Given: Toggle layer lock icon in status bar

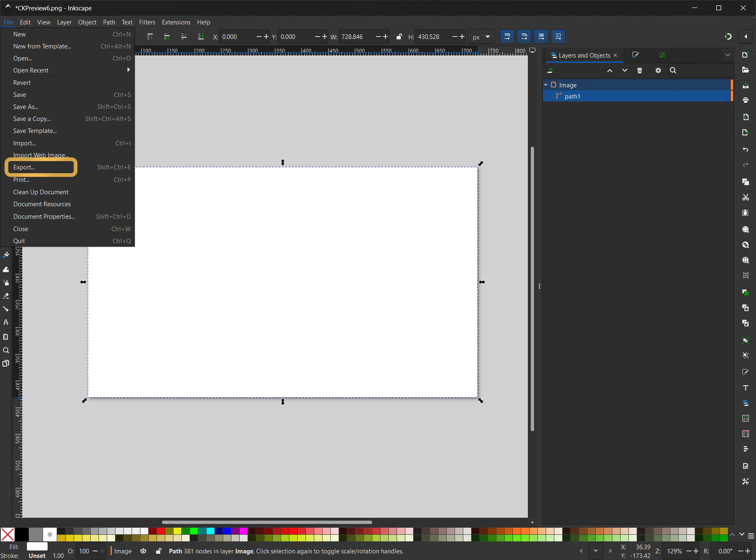Looking at the screenshot, I should (159, 551).
